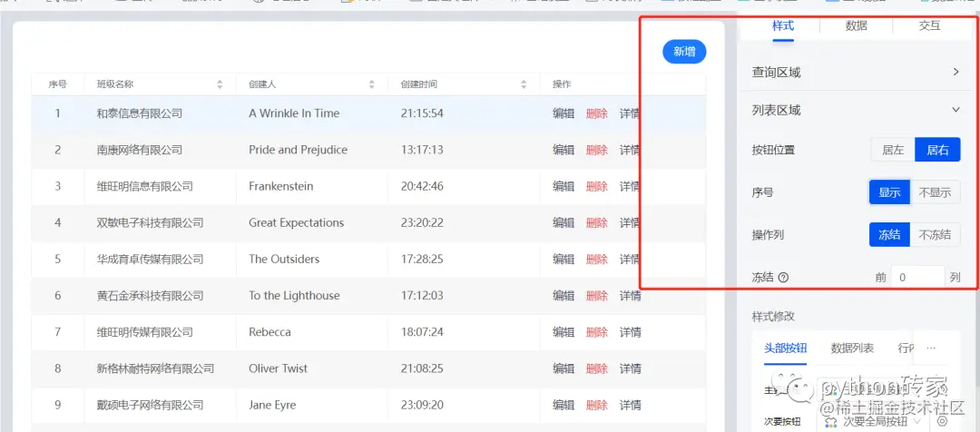Open 详情 in the Oliver Twist row

tap(630, 368)
